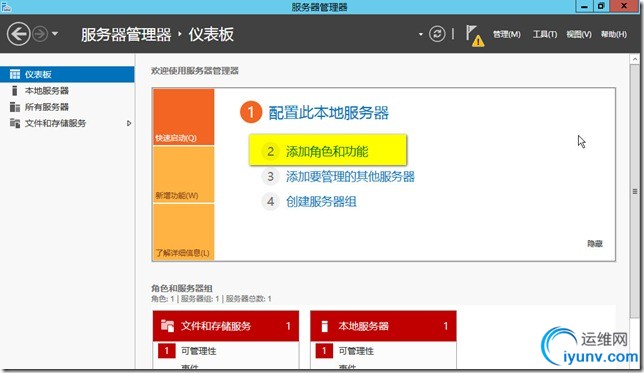Click the 配置此本地服务器 link
Viewport: 644px width, 373px height.
(329, 113)
